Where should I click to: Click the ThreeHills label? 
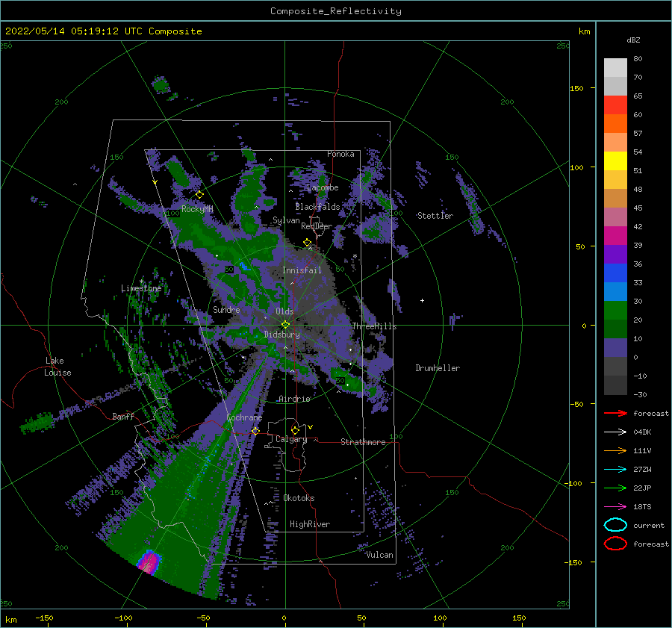pos(374,326)
